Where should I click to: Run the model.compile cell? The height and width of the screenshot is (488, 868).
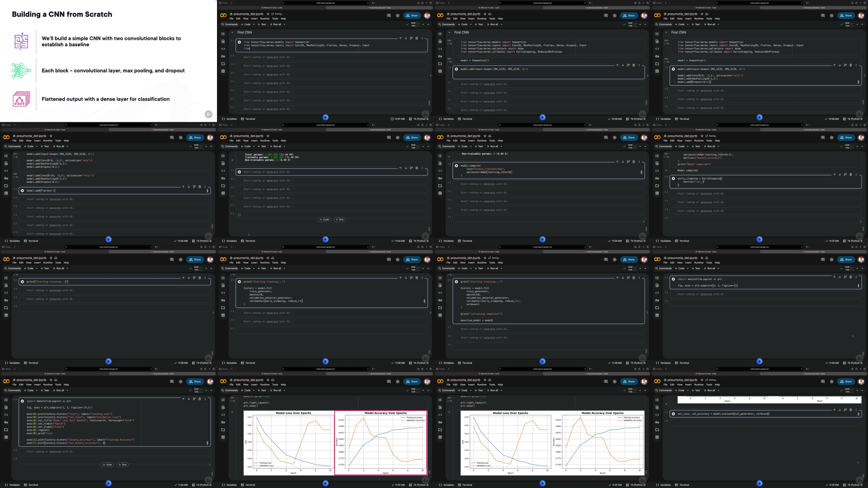coord(457,166)
